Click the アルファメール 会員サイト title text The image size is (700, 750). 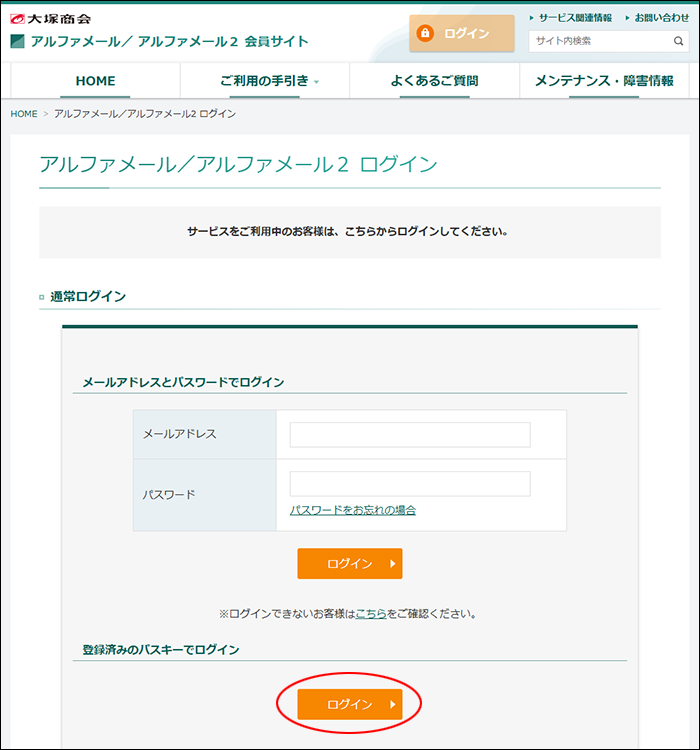coord(169,41)
